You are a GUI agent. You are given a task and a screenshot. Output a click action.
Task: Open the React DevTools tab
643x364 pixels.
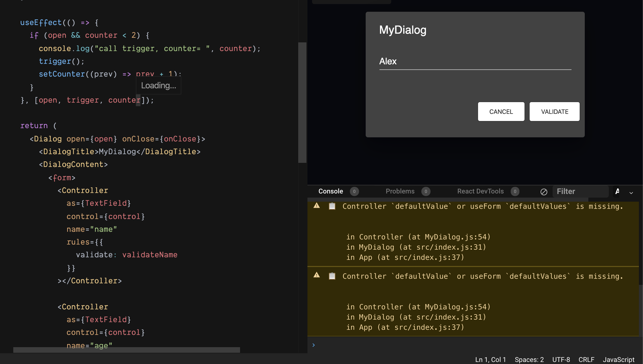click(480, 191)
